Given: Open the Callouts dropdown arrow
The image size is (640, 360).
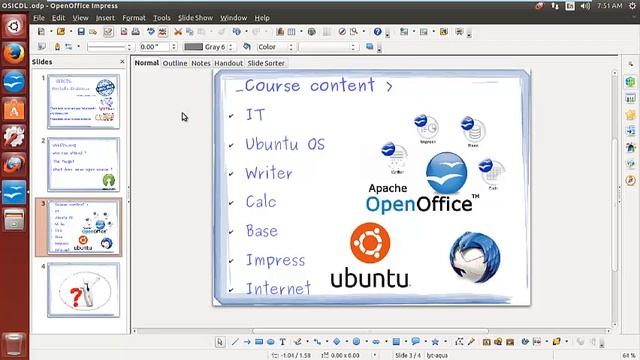Looking at the screenshot, I should (x=425, y=342).
